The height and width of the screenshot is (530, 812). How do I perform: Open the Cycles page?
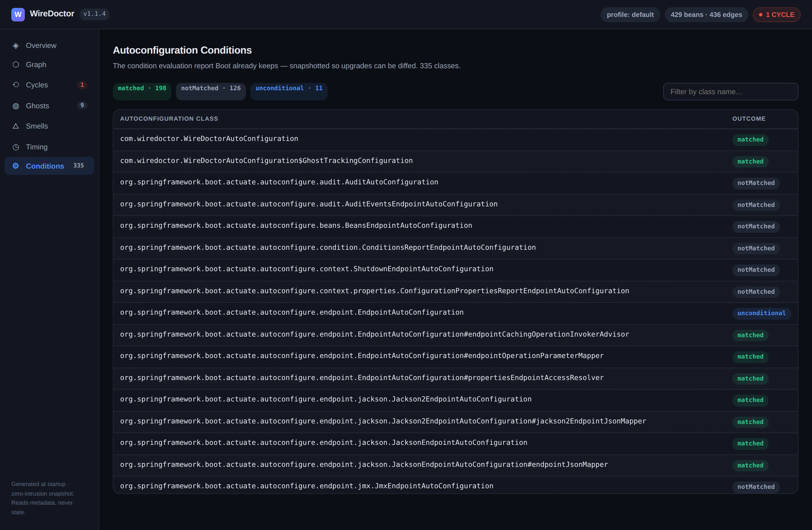49,85
